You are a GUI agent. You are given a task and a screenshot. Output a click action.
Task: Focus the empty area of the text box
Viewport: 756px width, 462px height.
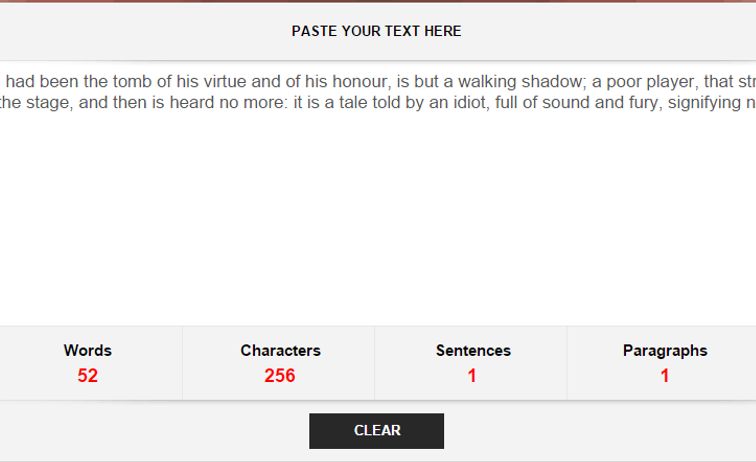(x=376, y=220)
